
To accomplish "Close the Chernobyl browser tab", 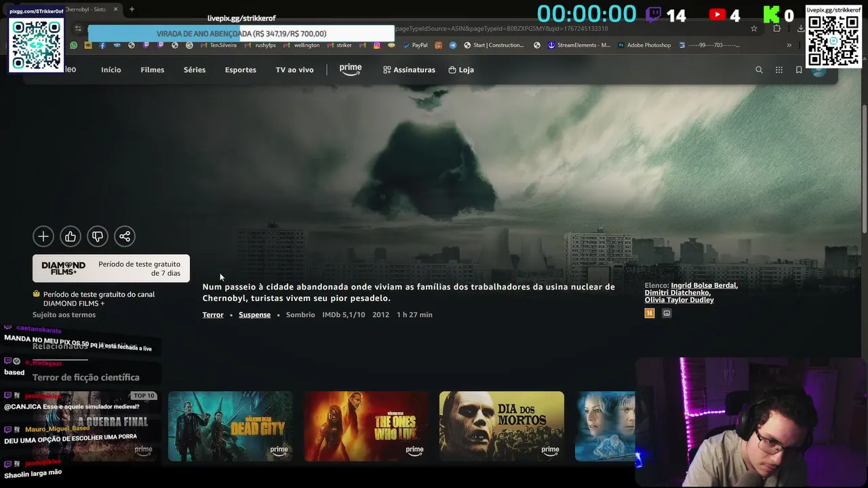I will 115,9.
